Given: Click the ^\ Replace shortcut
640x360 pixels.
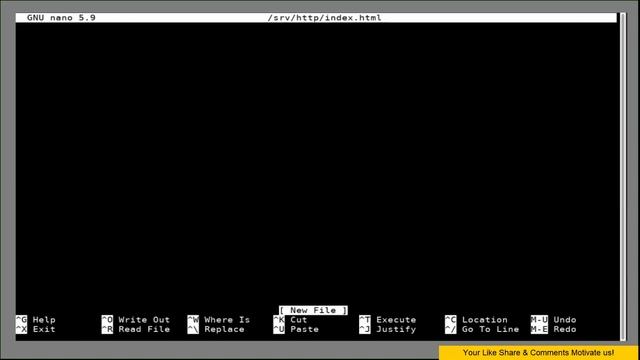Looking at the screenshot, I should point(216,329).
